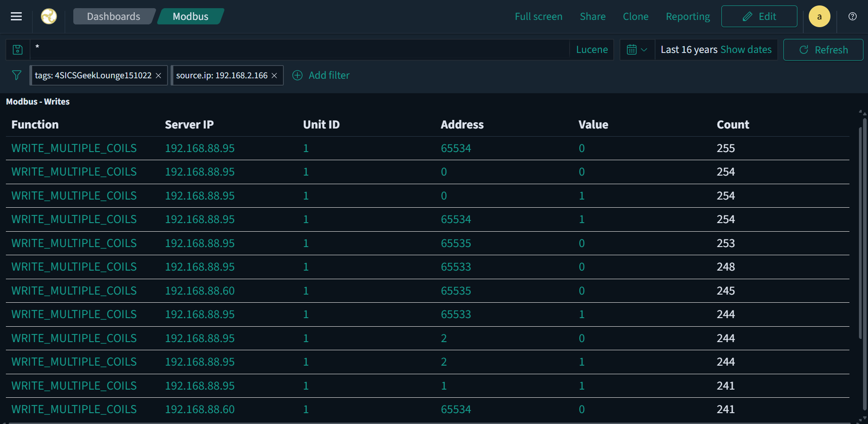Viewport: 868px width, 424px height.
Task: Click Address 65534 in the count 255 row
Action: coord(456,148)
